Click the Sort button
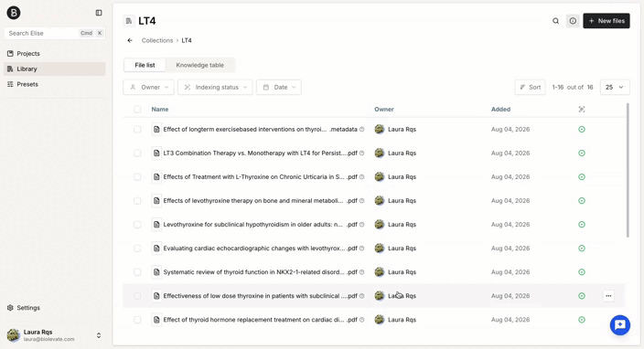644x349 pixels. point(531,88)
